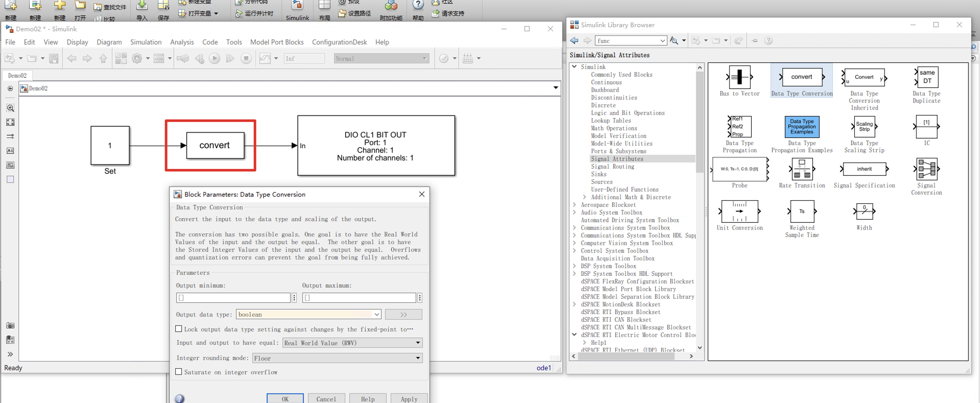The height and width of the screenshot is (403, 980).
Task: Open Model Configuration Parameters gear icon
Action: 137,58
